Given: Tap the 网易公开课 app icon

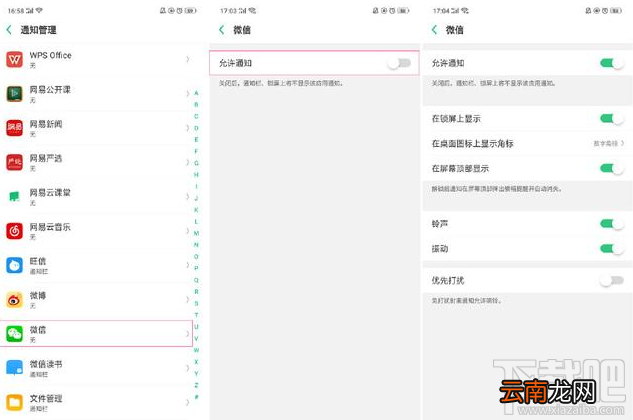Looking at the screenshot, I should 15,94.
